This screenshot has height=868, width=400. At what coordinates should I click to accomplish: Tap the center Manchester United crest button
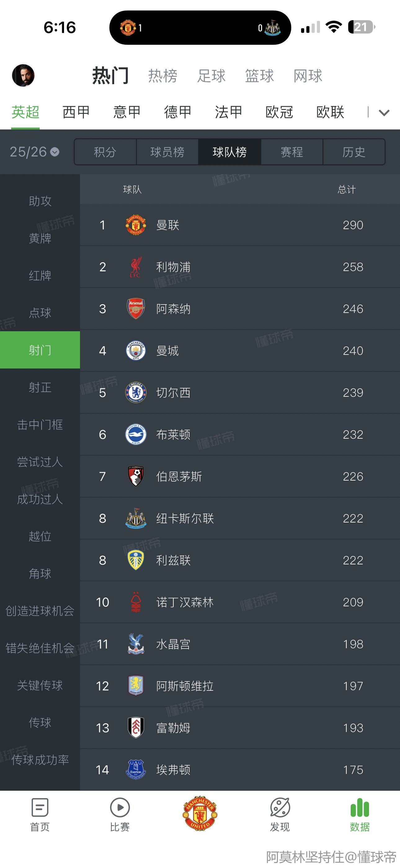point(200,814)
